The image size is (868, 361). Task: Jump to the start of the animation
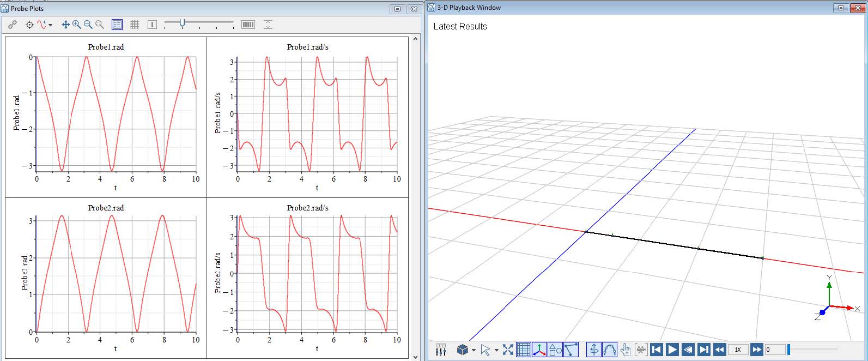[x=657, y=350]
